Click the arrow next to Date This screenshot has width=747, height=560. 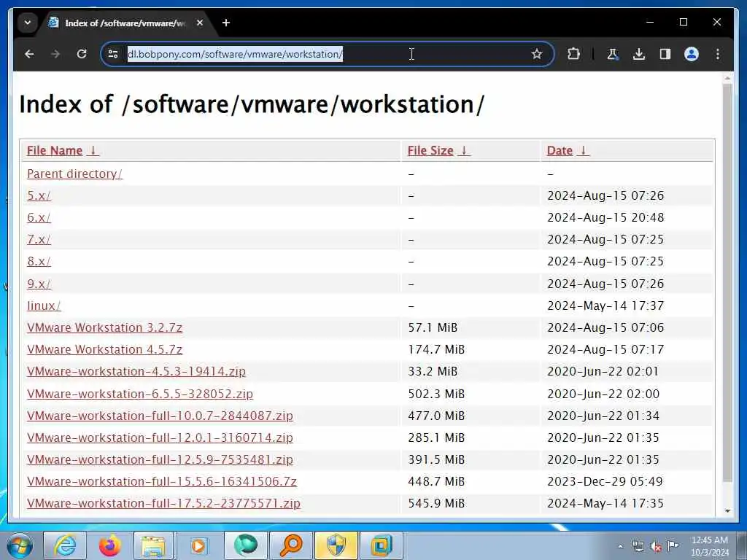pyautogui.click(x=583, y=150)
